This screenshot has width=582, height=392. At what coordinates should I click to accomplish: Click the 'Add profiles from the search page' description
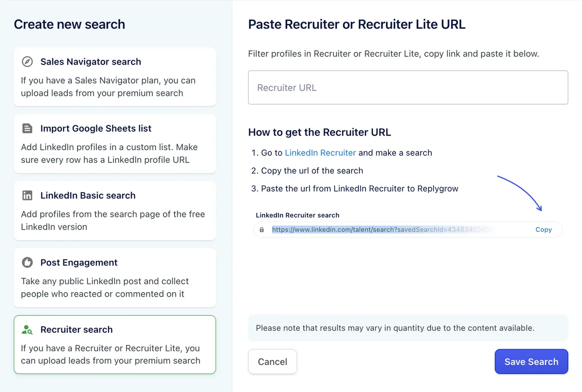point(113,221)
